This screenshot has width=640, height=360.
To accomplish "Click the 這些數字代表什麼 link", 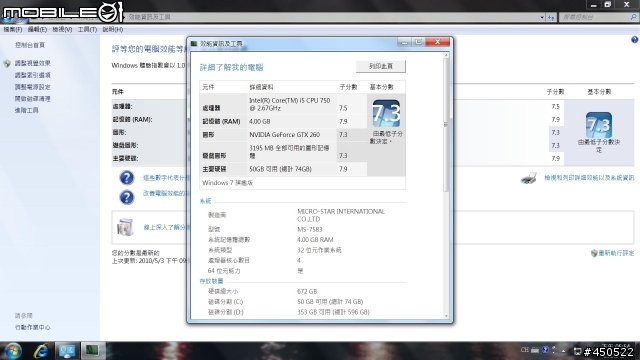I will point(165,178).
